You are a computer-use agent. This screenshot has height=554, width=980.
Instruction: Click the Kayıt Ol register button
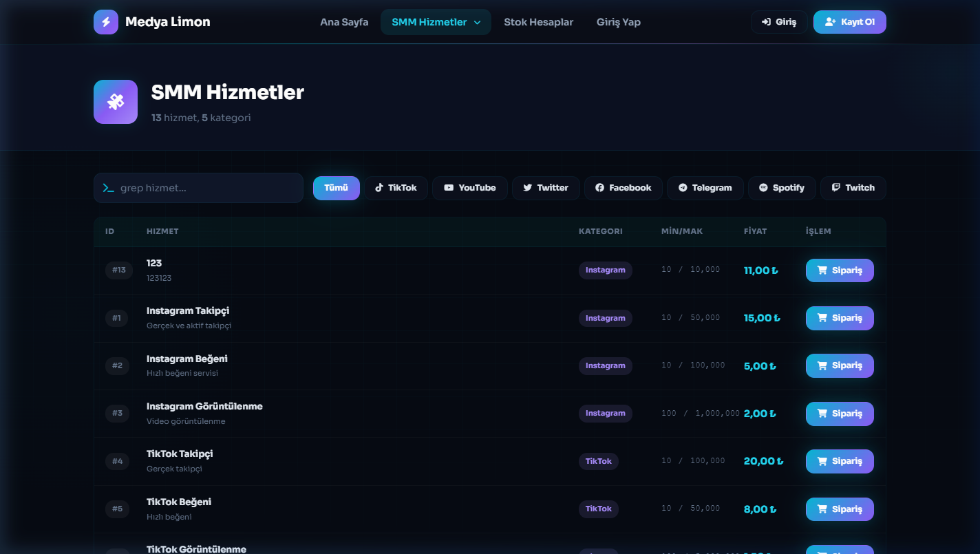(850, 22)
